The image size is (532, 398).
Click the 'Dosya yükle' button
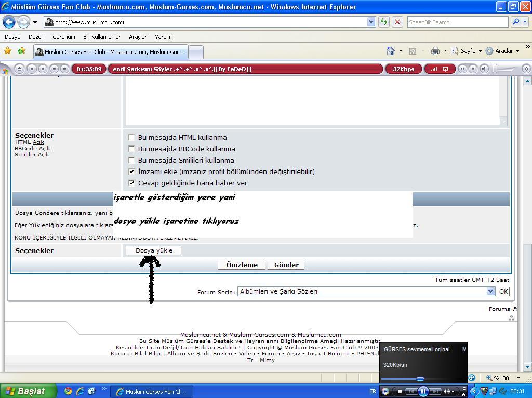coord(154,250)
